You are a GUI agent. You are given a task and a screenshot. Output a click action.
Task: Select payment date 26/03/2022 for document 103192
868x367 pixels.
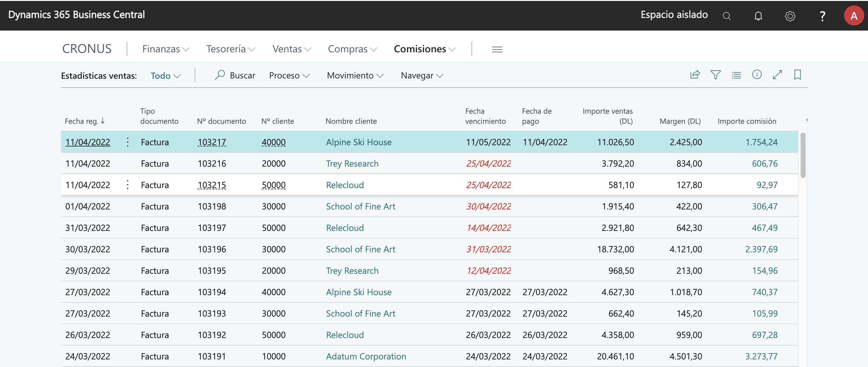(x=545, y=335)
